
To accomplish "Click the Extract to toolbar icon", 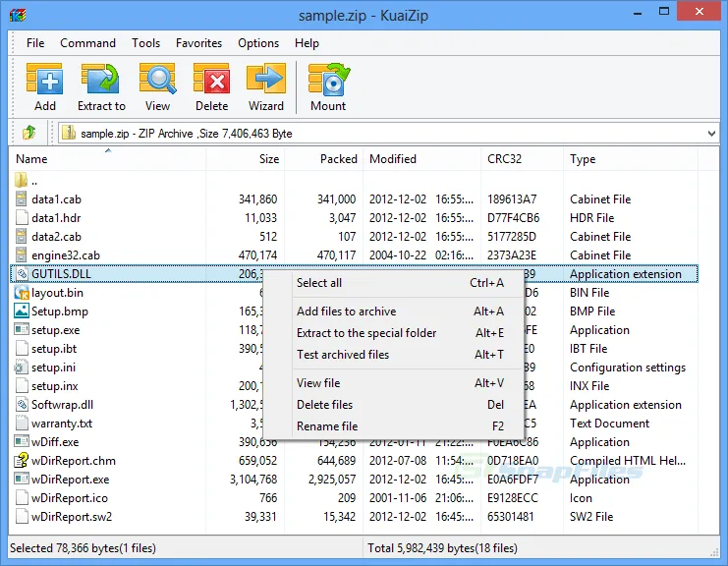I will (x=101, y=79).
